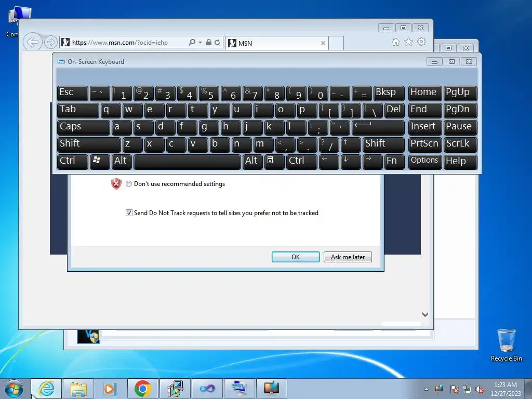Toggle the right Shift key
532x399 pixels.
pyautogui.click(x=383, y=144)
